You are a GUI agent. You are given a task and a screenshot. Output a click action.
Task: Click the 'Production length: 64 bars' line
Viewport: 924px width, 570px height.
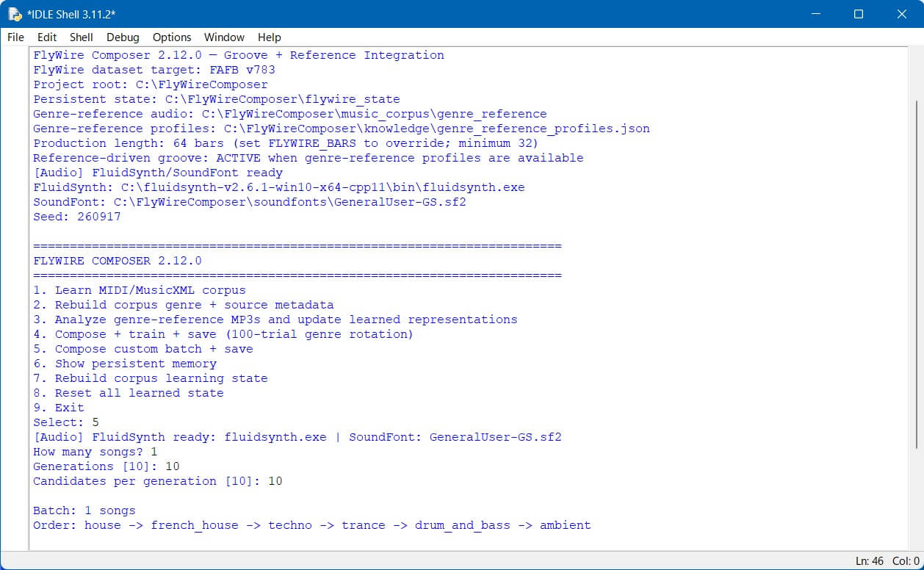286,143
